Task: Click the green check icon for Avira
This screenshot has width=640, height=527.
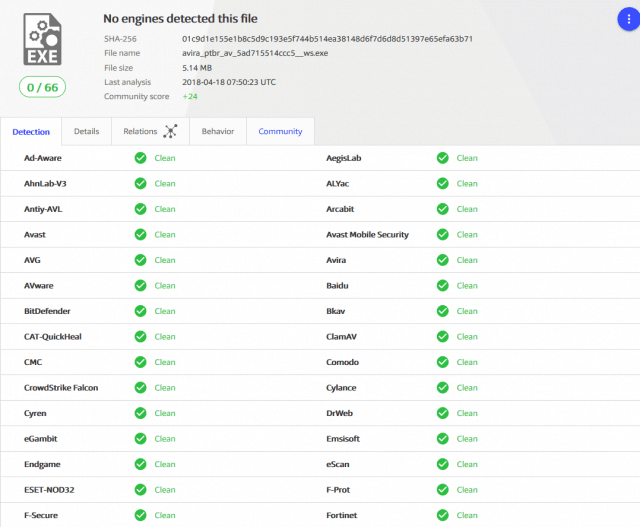Action: pos(442,260)
